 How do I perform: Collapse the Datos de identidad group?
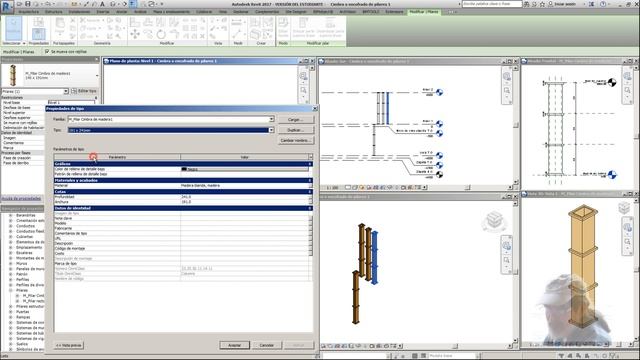click(310, 208)
